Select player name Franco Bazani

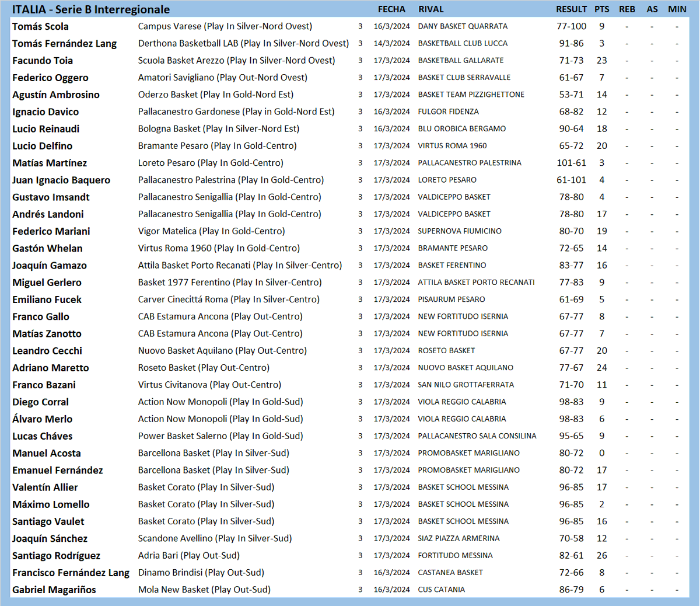(44, 385)
